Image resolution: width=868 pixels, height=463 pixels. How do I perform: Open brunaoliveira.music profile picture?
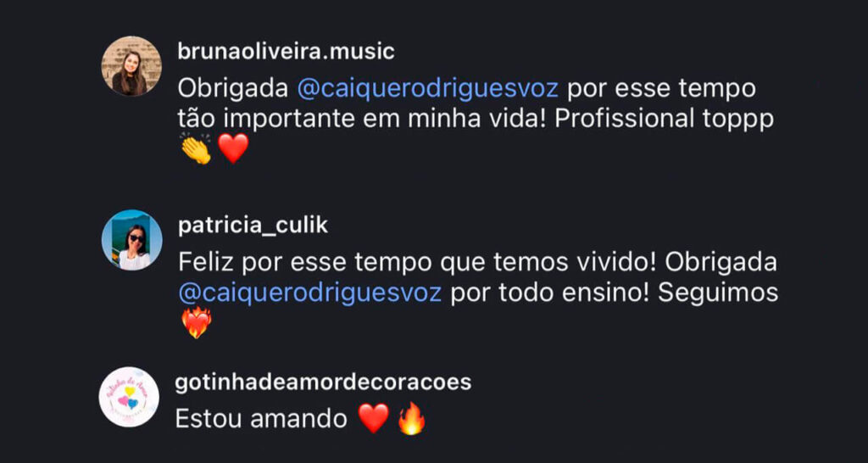pos(131,66)
